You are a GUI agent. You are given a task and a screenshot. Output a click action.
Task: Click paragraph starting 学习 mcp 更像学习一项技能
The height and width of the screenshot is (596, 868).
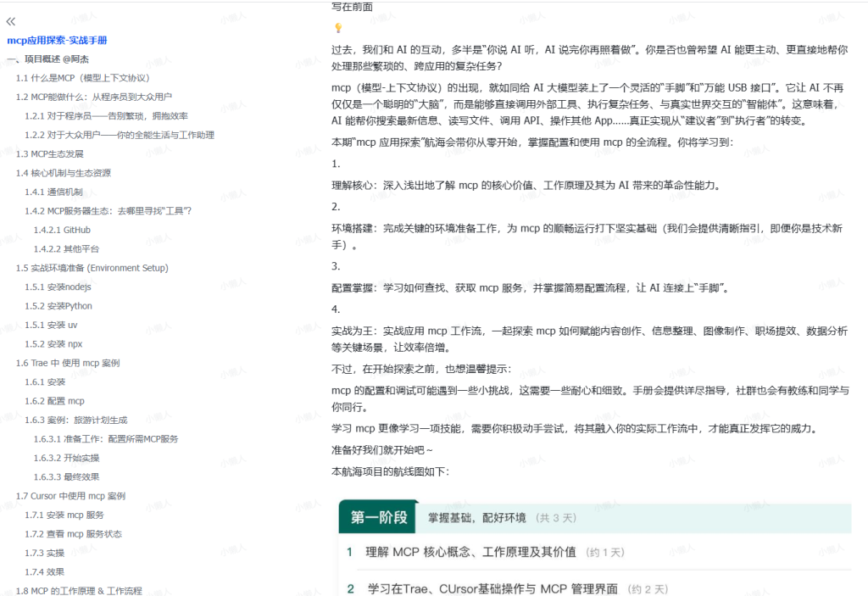click(574, 428)
